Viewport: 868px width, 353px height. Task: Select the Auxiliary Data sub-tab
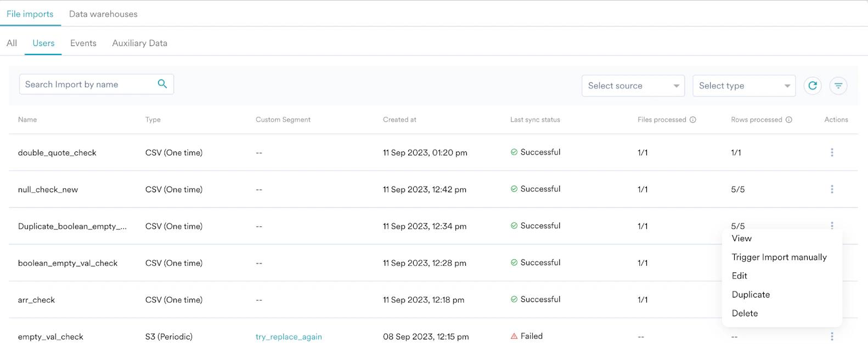pyautogui.click(x=140, y=43)
